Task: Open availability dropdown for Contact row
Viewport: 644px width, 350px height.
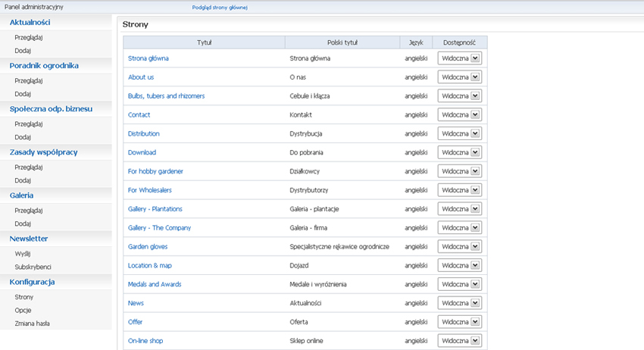Action: point(460,114)
